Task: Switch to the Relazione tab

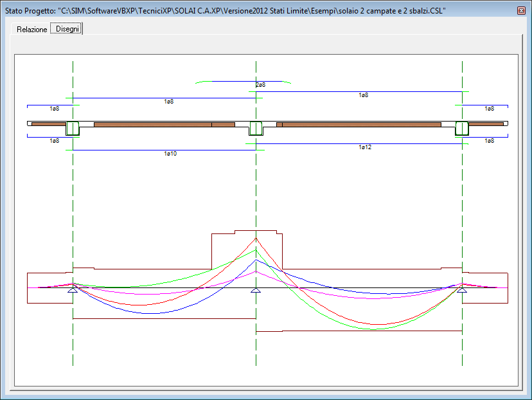Action: 31,29
